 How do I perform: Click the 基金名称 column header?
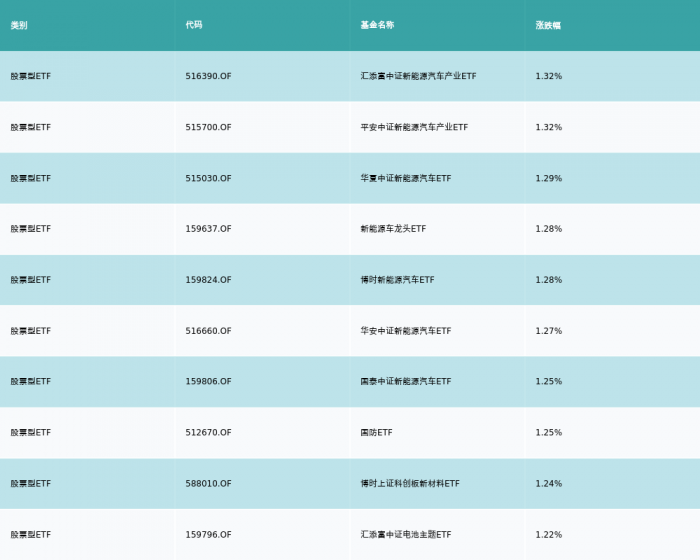tap(377, 25)
